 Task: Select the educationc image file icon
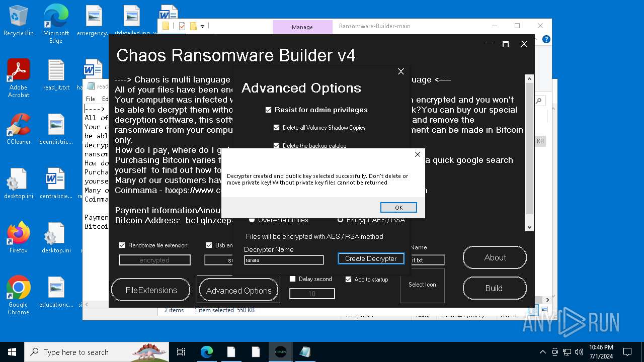pos(56,292)
